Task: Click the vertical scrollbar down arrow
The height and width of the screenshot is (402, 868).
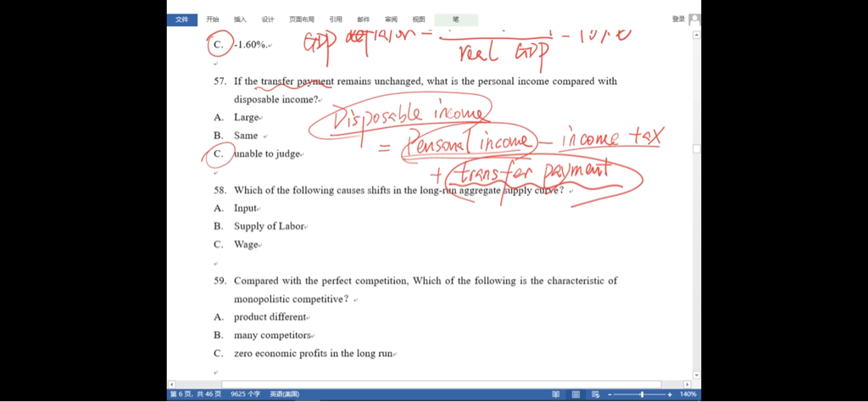Action: click(697, 375)
